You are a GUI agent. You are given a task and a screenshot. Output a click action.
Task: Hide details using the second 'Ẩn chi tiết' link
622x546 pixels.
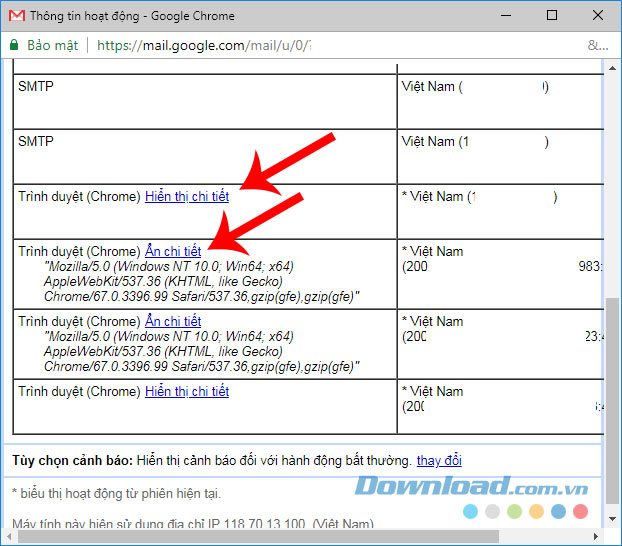point(172,322)
